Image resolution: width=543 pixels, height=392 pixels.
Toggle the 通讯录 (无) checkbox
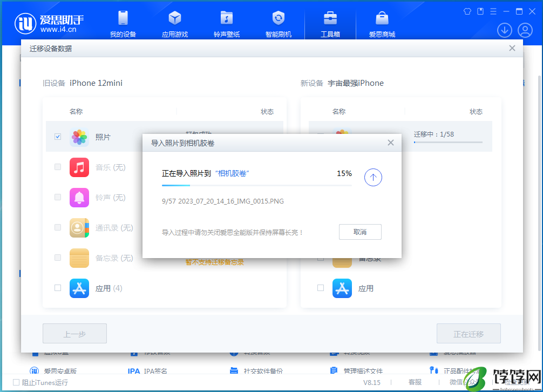pos(58,227)
